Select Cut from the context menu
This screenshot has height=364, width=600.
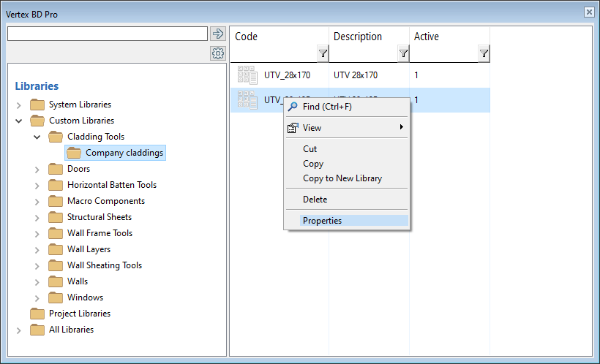coord(310,149)
